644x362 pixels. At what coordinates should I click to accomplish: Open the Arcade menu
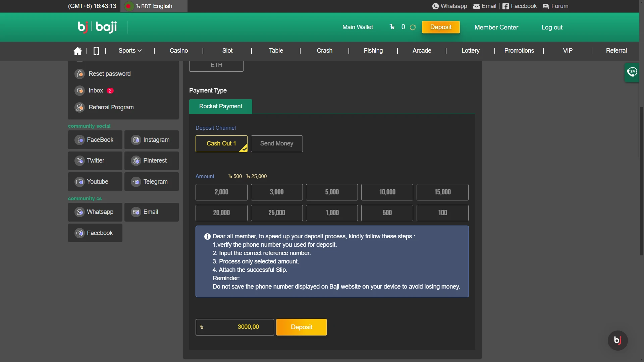pos(422,51)
